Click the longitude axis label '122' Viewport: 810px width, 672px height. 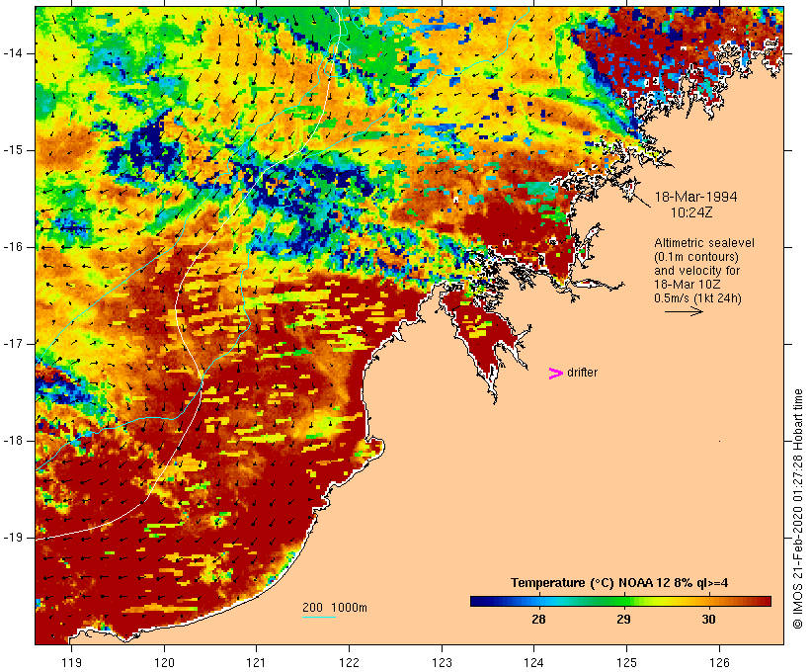point(350,662)
